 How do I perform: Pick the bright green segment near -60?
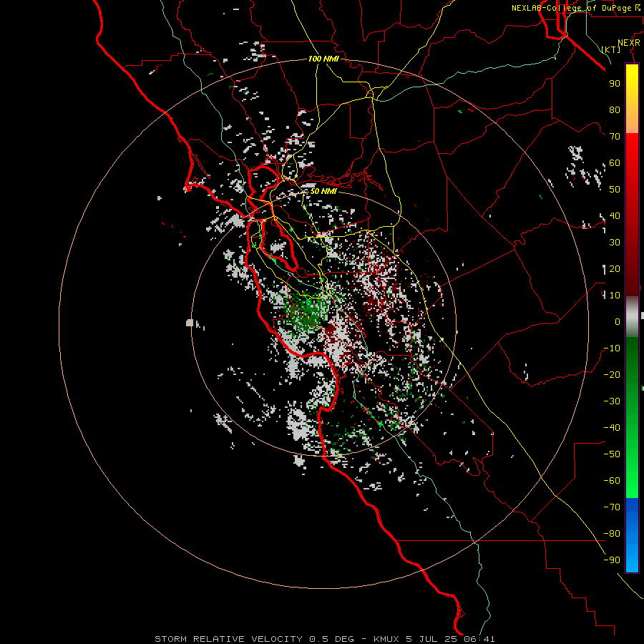pyautogui.click(x=632, y=481)
